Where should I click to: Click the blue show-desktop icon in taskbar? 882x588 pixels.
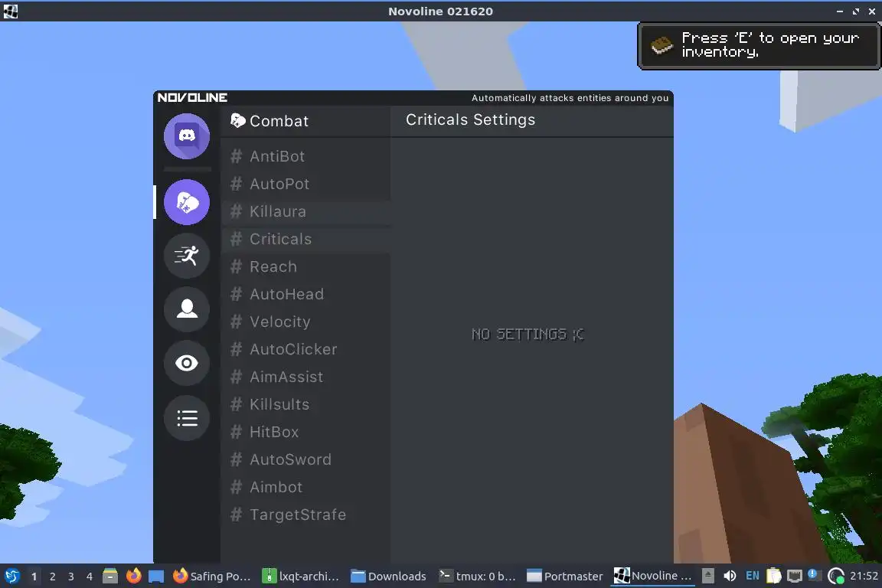point(156,577)
